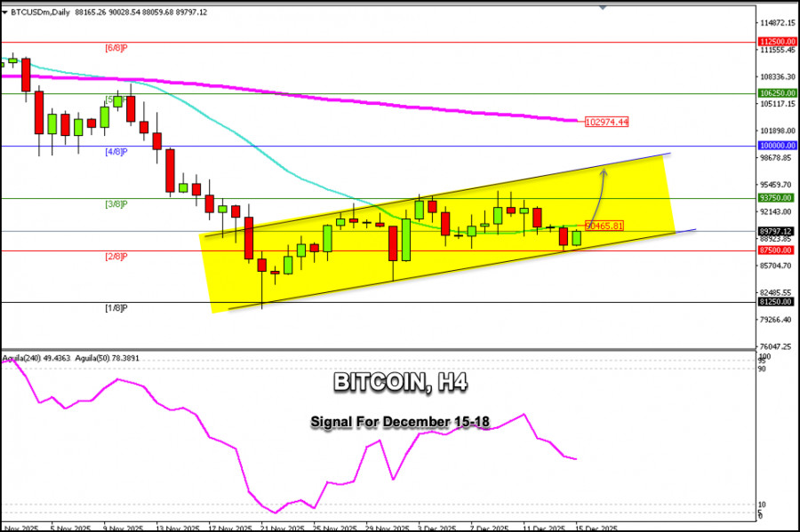Click the chart shift triangle marker at top
This screenshot has height=532, width=800.
tap(603, 8)
